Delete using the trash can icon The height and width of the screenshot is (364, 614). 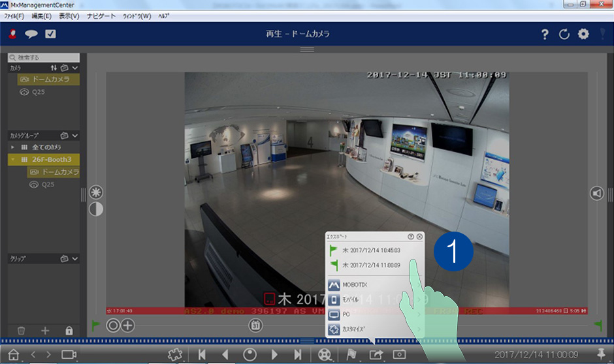point(21,331)
